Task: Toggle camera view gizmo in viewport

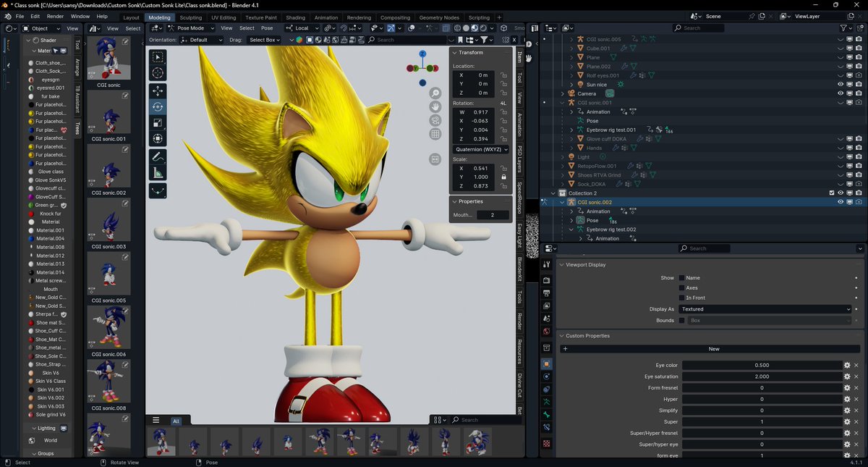Action: [x=435, y=121]
